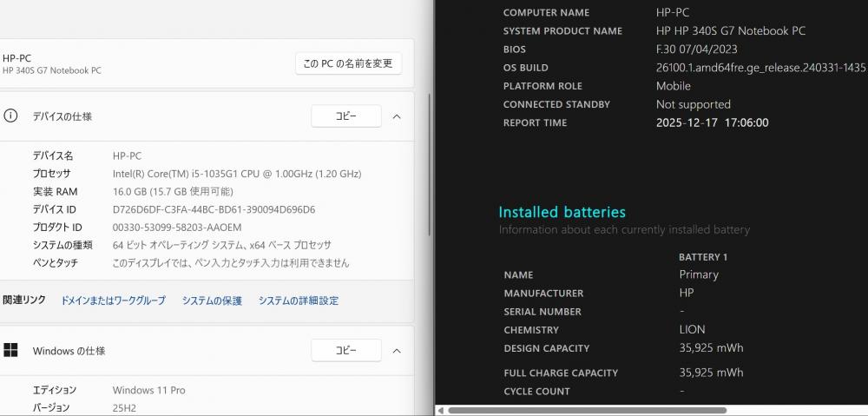Select the device ID value D726D6DF-C3FA-44BC-BD61-390094D696D6
The width and height of the screenshot is (868, 416).
click(214, 209)
